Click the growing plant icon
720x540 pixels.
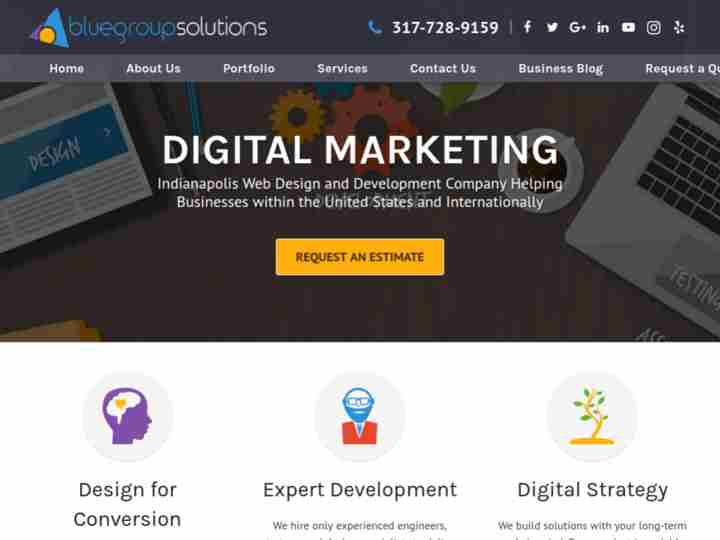(591, 416)
